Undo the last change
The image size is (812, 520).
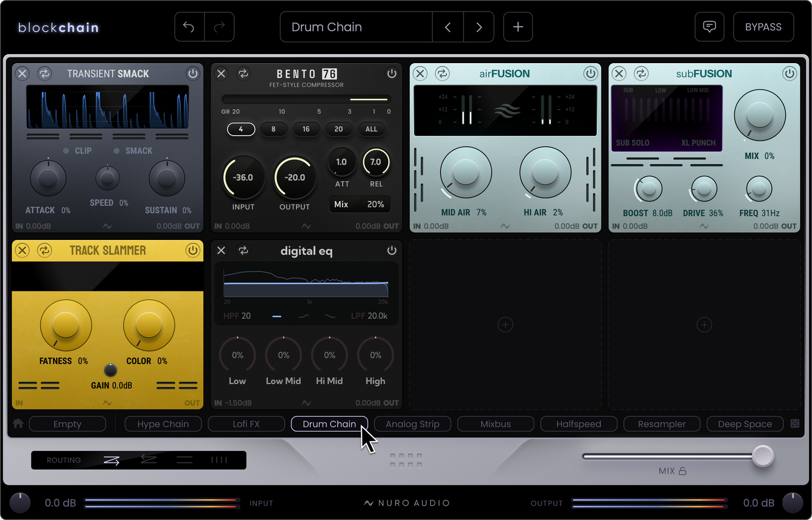point(189,27)
